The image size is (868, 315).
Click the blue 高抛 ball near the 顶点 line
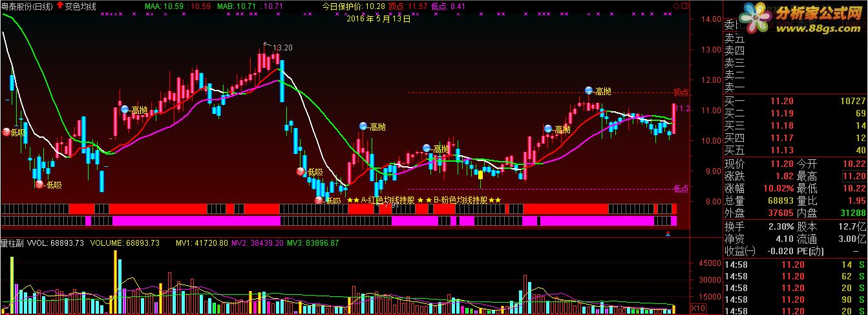tap(589, 91)
